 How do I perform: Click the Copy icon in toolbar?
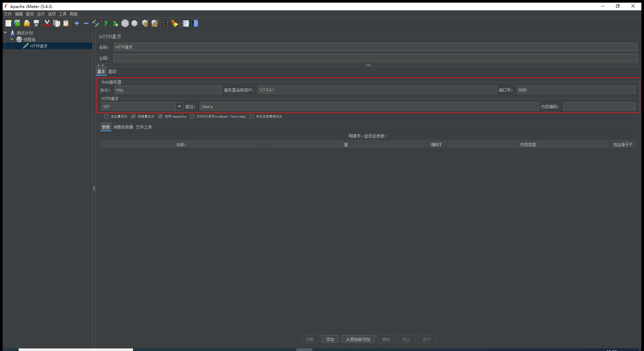[57, 23]
